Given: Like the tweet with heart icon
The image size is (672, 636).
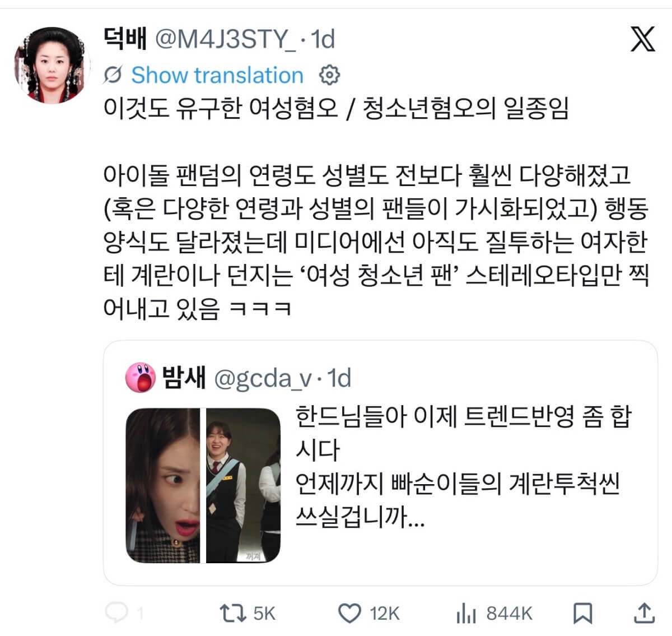Looking at the screenshot, I should 350,613.
